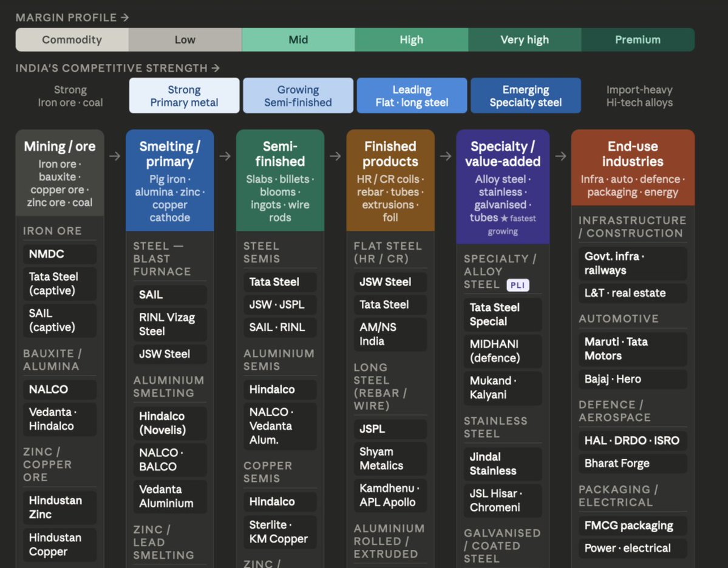This screenshot has height=568, width=728.
Task: Select the HAL · DRDO · ISRO card
Action: [x=633, y=441]
